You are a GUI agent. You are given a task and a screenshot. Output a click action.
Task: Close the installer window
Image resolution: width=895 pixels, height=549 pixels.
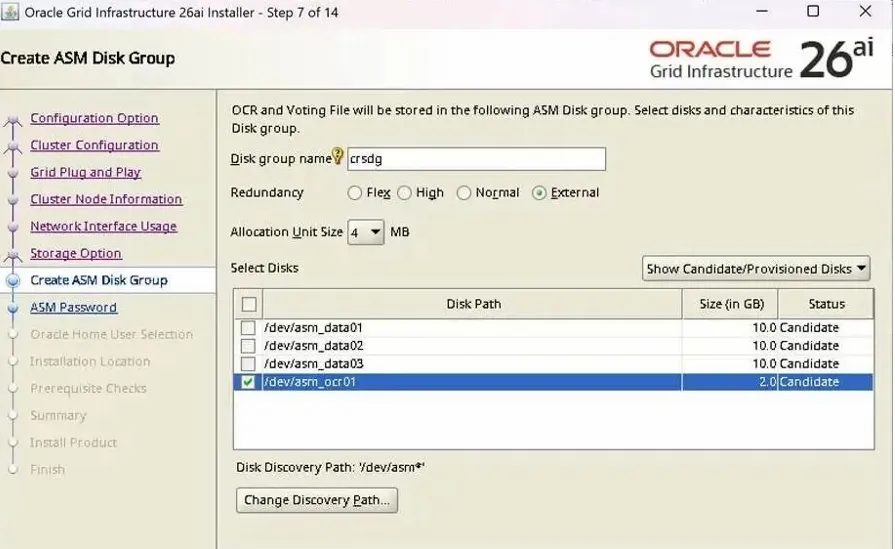(865, 11)
